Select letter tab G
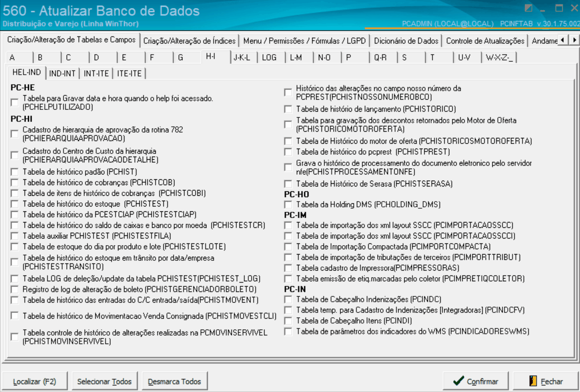The image size is (580, 392). tap(187, 57)
